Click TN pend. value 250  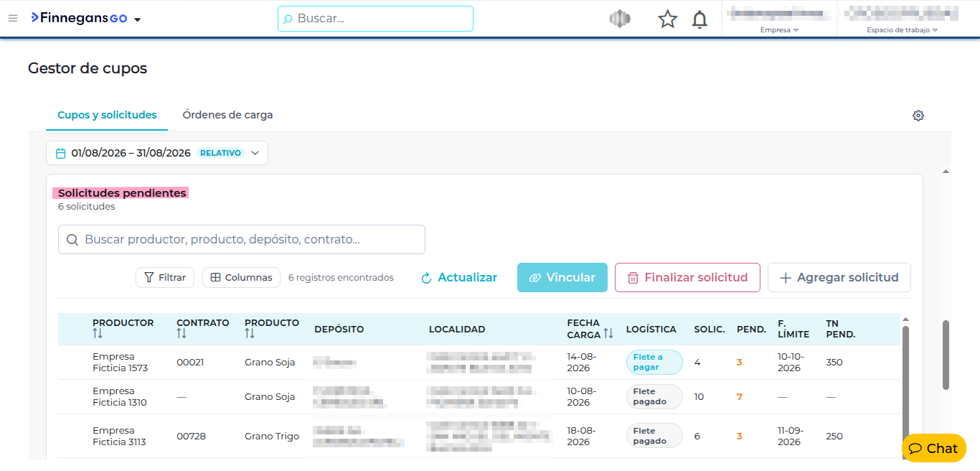[x=834, y=437]
